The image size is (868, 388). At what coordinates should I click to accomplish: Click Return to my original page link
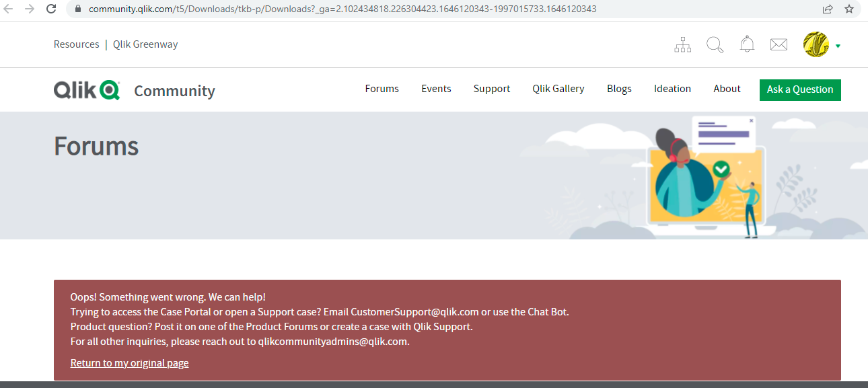click(129, 363)
